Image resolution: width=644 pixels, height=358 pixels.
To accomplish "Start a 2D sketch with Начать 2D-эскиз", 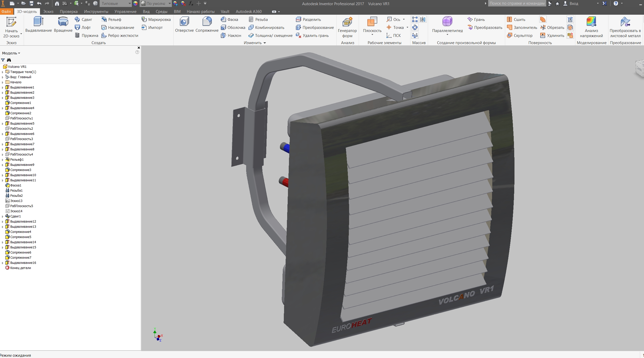I will coord(11,27).
